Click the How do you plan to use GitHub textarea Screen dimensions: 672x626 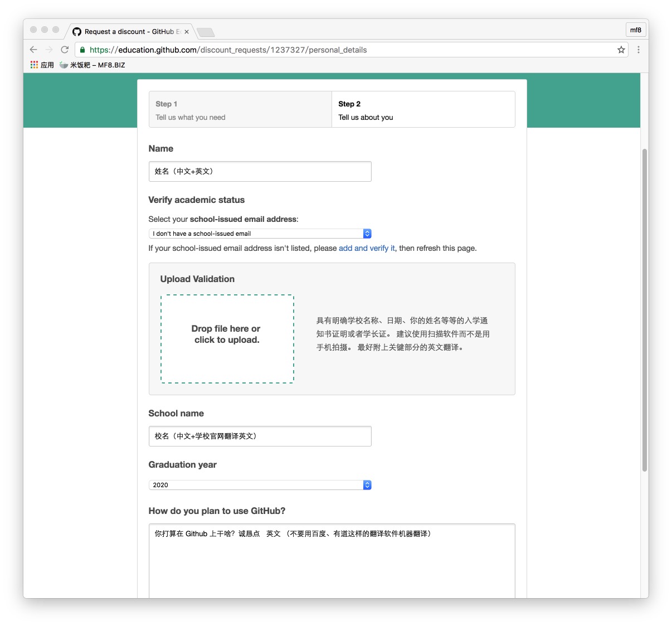point(332,560)
